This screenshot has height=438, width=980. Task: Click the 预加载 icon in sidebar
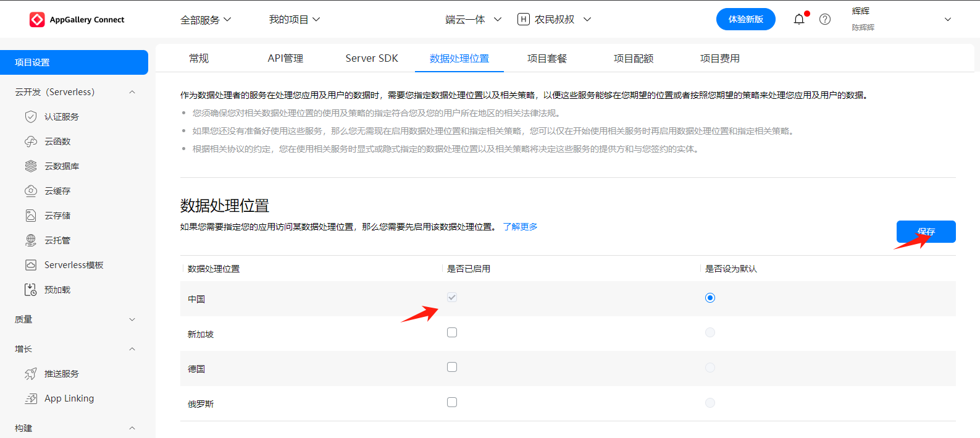[x=31, y=290]
